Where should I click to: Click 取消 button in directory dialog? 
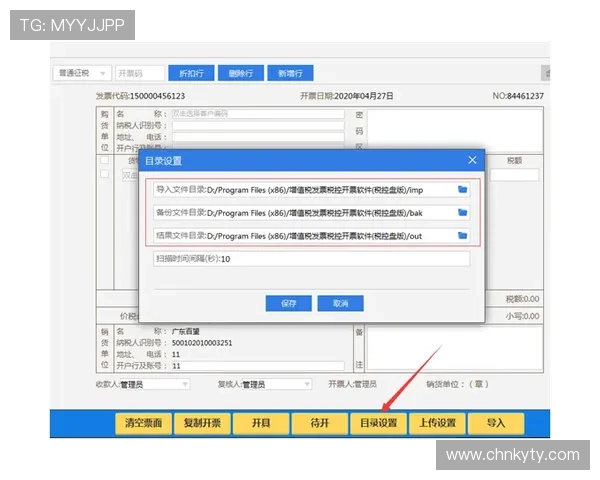[x=341, y=304]
